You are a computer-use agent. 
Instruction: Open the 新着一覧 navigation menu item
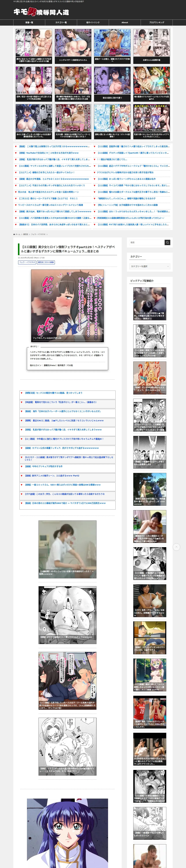29,23
